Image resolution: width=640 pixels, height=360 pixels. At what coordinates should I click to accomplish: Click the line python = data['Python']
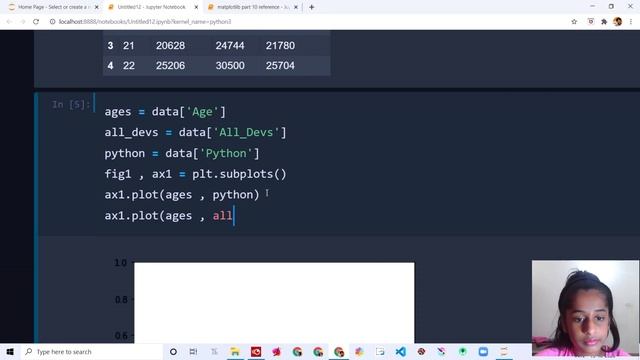pos(182,153)
